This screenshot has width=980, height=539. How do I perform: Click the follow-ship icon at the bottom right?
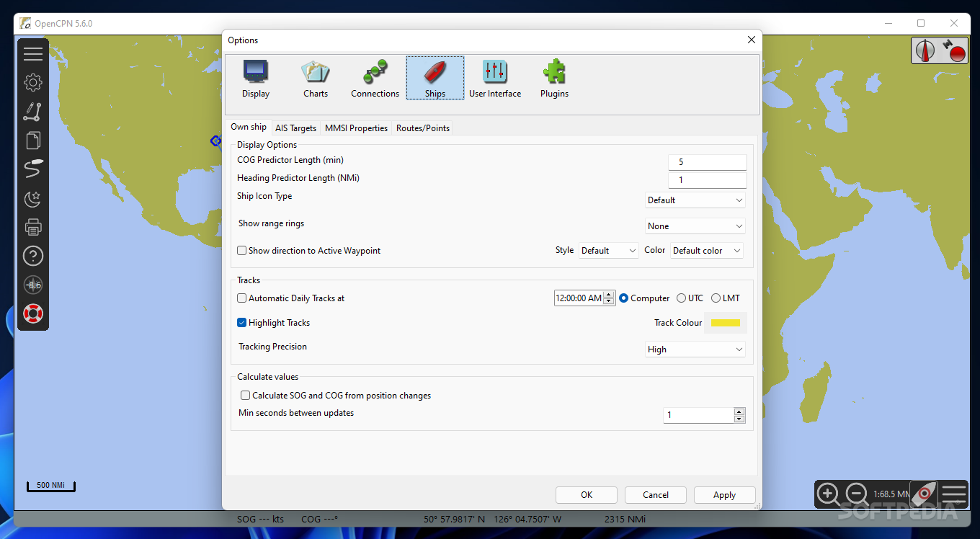[x=924, y=494]
